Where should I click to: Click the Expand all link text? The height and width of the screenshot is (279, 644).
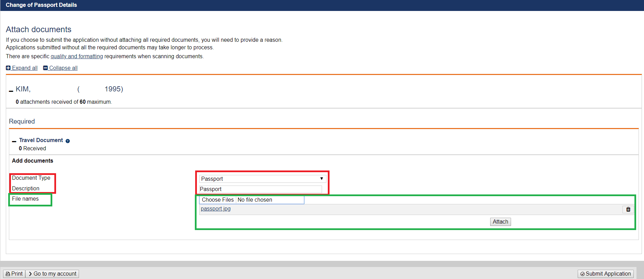(x=25, y=68)
